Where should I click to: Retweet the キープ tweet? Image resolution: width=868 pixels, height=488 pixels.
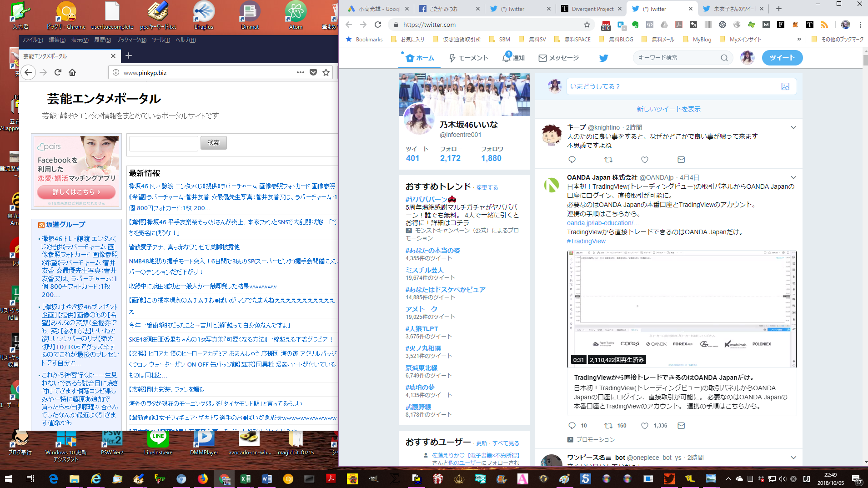(x=608, y=160)
